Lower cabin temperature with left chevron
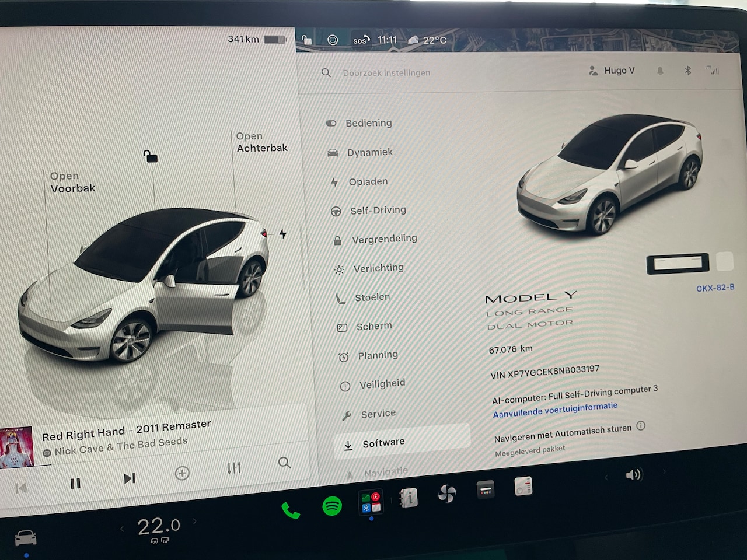 [122, 529]
